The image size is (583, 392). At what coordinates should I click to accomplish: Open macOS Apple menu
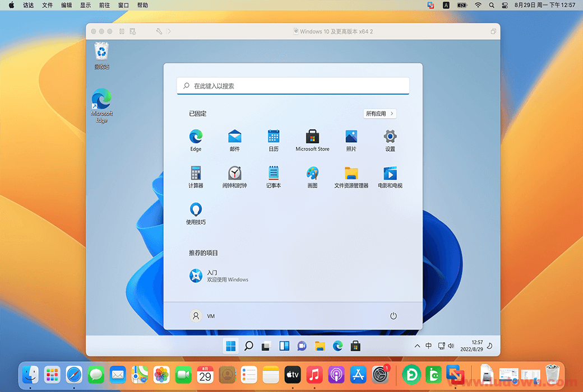coord(12,5)
